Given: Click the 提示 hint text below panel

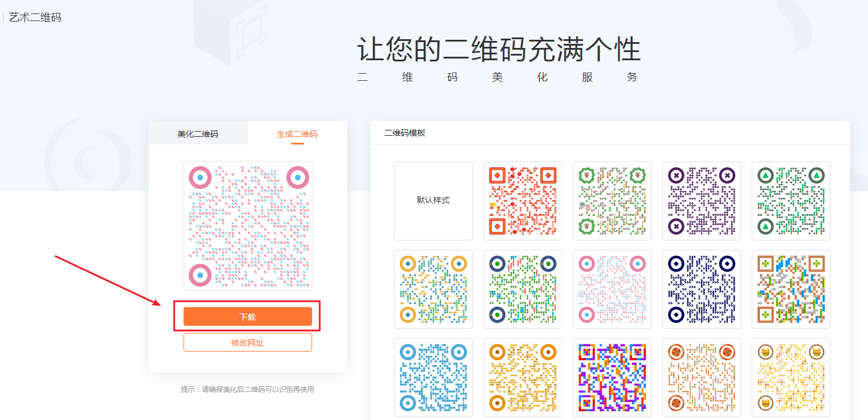Looking at the screenshot, I should [247, 389].
